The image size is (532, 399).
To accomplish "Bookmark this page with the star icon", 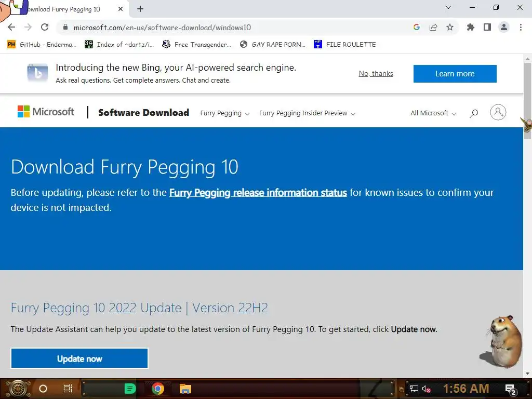I will 450,27.
